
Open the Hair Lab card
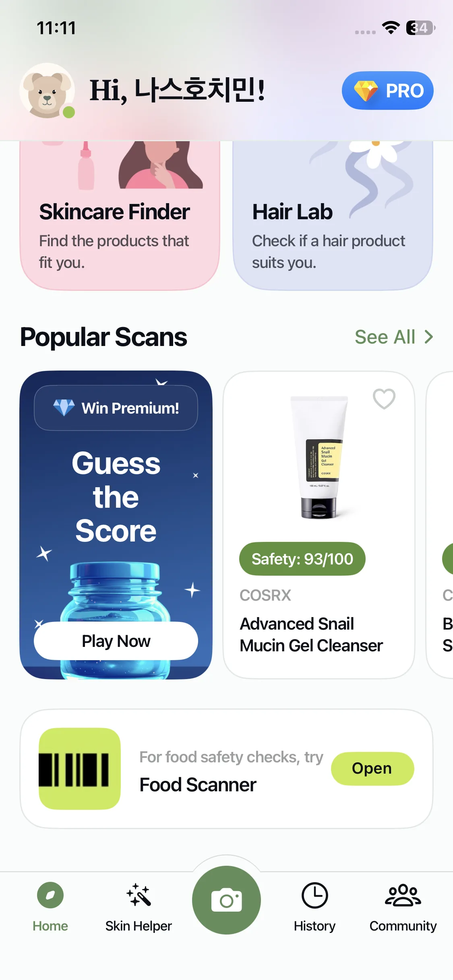click(333, 215)
